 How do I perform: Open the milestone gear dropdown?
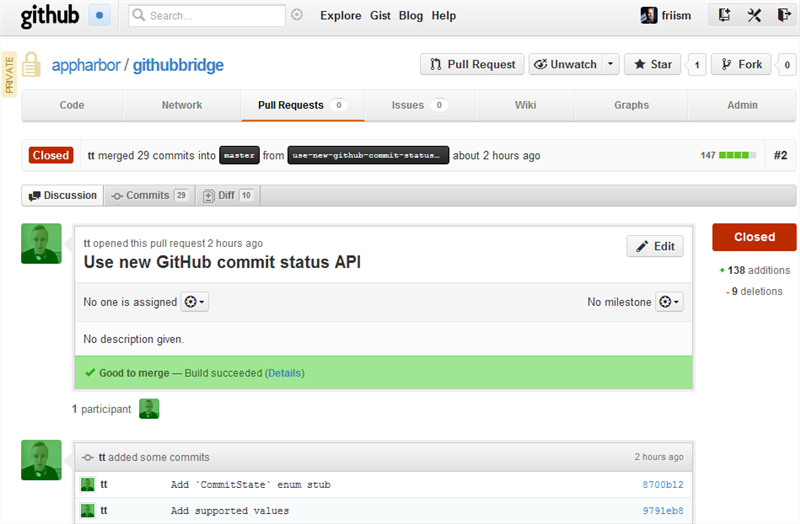[x=669, y=302]
